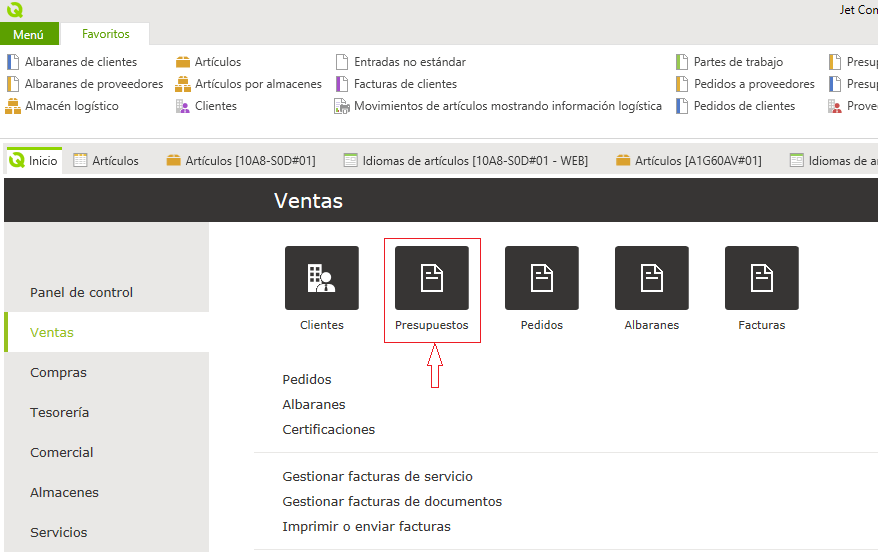The width and height of the screenshot is (878, 552).
Task: Switch to the Inicio tab
Action: [34, 161]
